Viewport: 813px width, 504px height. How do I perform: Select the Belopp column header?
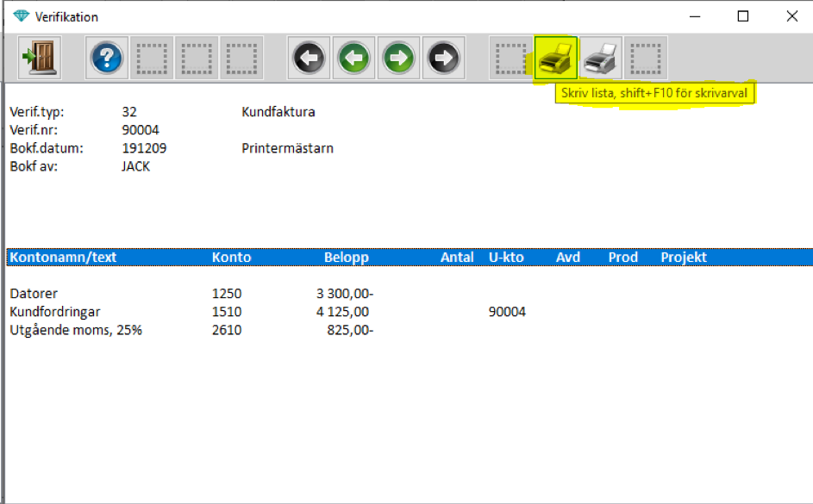point(347,258)
